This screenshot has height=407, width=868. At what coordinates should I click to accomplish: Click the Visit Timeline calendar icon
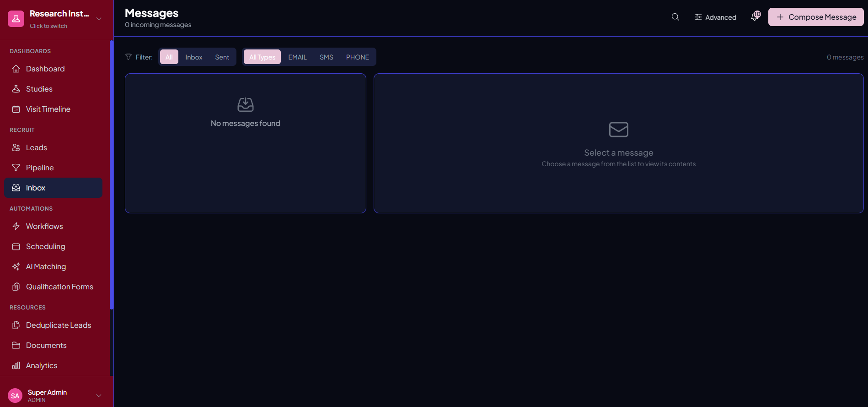click(x=16, y=109)
